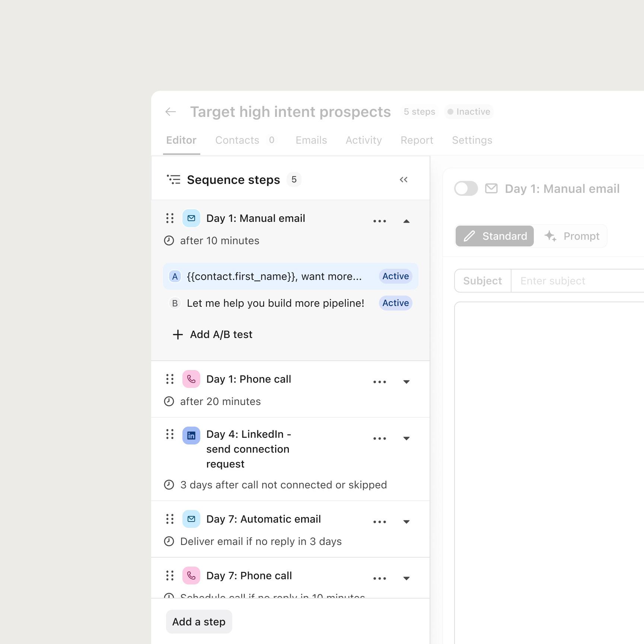
Task: Grab the drag handle of Day 7: Automatic email
Action: point(170,519)
